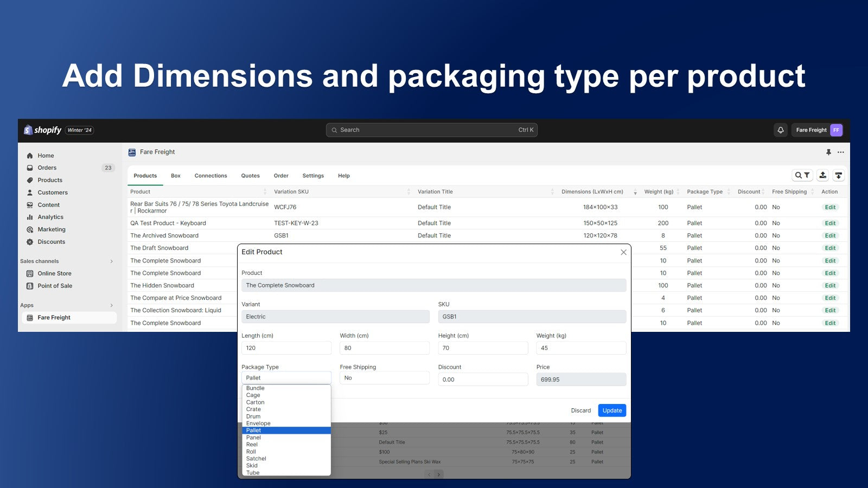Open the Package Type dropdown in Edit Product

tap(286, 377)
